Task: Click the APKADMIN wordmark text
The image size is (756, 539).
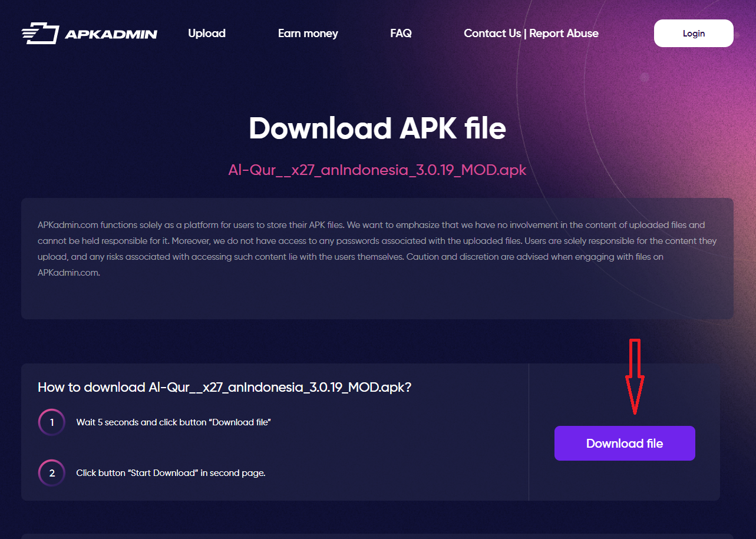Action: click(111, 34)
